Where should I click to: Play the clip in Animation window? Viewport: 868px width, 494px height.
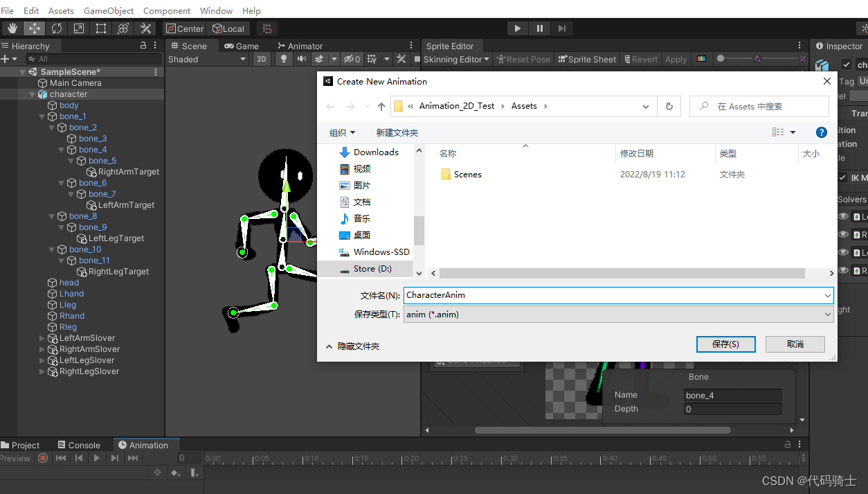click(97, 458)
